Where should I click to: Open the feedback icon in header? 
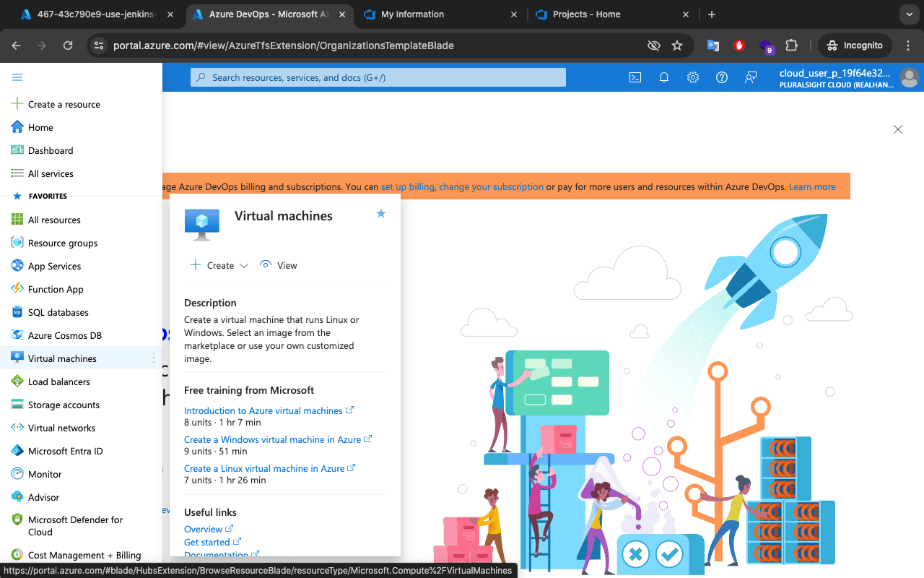click(x=751, y=77)
